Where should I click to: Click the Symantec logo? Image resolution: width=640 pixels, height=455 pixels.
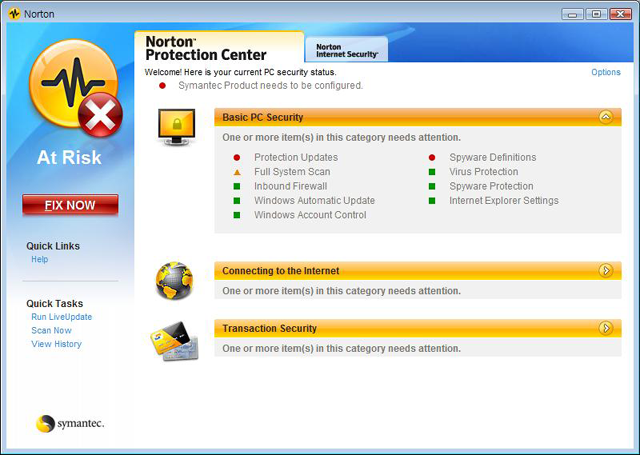click(x=70, y=424)
